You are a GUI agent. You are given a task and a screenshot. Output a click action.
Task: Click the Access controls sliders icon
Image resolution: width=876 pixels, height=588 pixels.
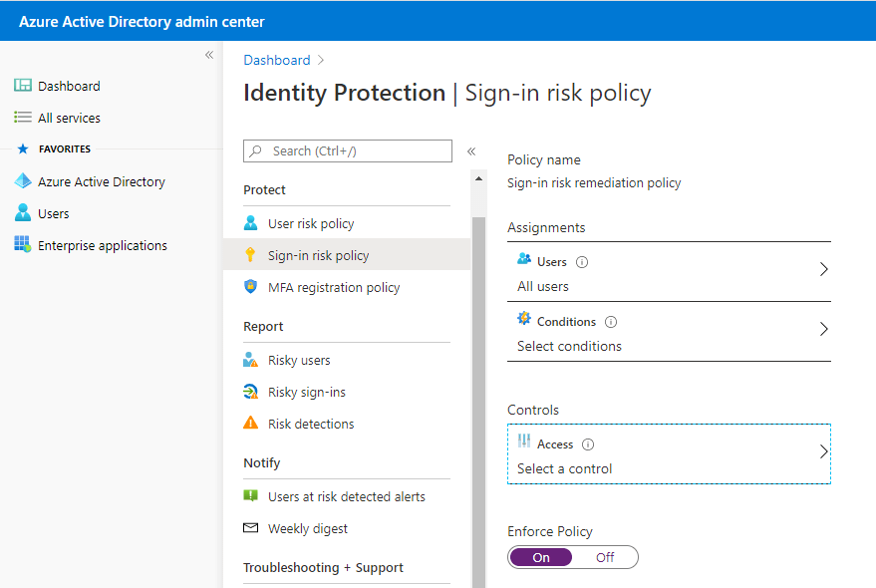click(524, 441)
